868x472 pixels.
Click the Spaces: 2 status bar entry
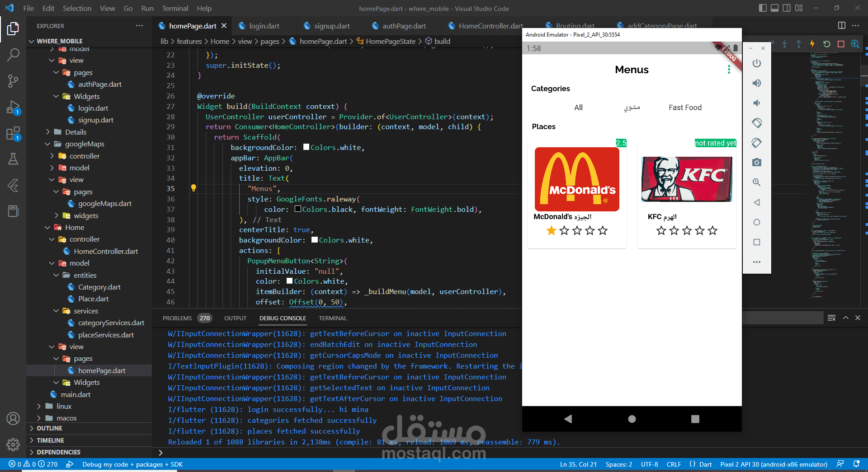click(619, 464)
